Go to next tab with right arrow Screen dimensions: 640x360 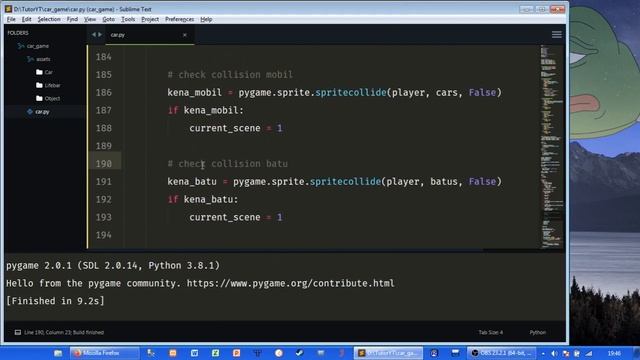coord(100,35)
